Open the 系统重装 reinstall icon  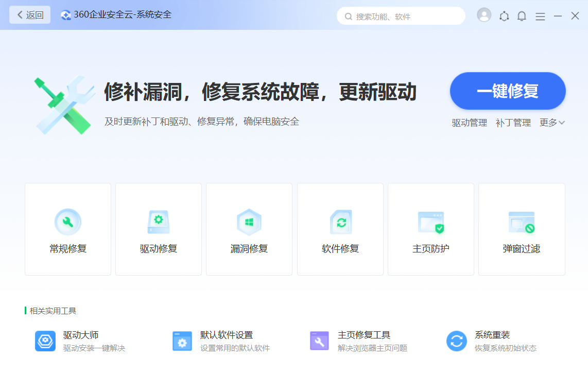pos(457,341)
